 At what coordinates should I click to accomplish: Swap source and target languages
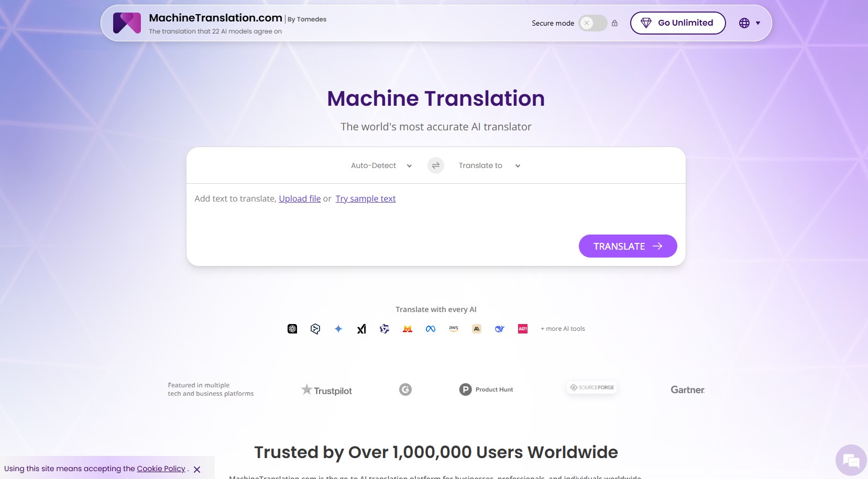[435, 165]
